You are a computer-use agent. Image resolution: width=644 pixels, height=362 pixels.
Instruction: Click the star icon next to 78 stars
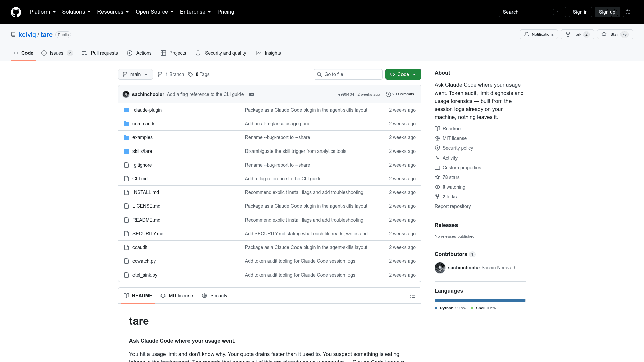(x=437, y=177)
